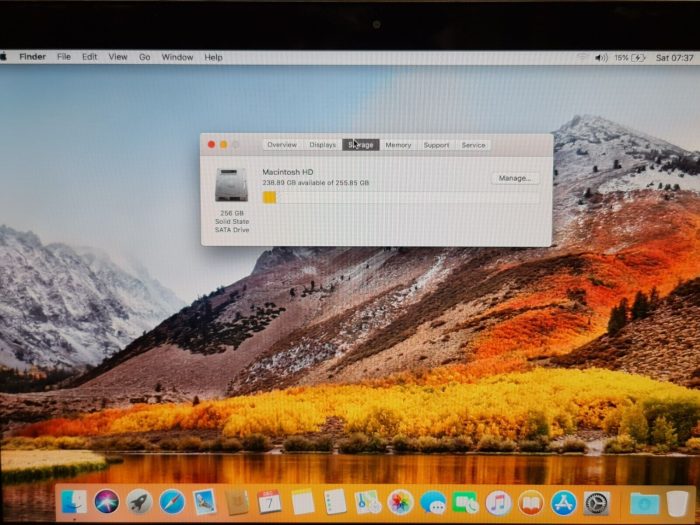
Task: Open the Trash in Dock
Action: pos(678,504)
